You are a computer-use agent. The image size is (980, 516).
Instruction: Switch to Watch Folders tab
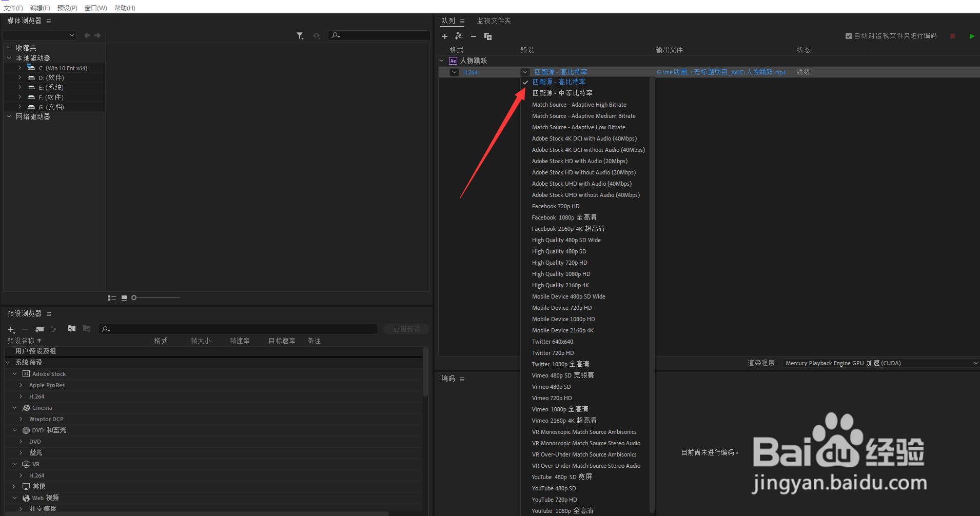[x=494, y=21]
